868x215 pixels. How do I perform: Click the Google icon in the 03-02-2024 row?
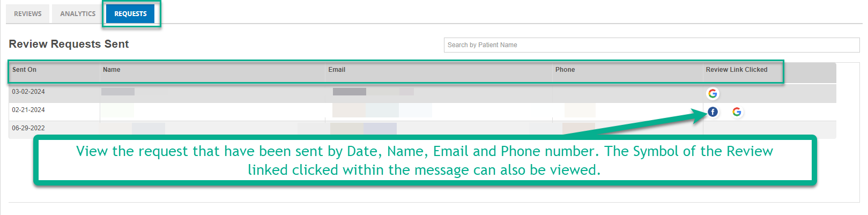713,93
